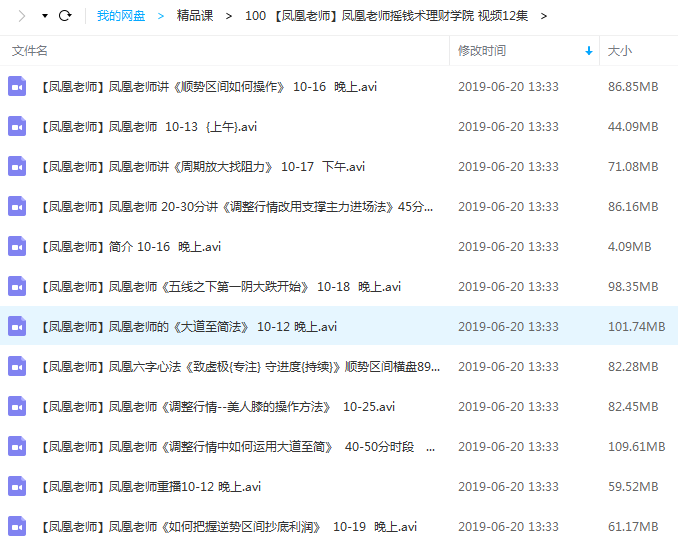Viewport: 678px width, 555px height.
Task: Open 如何把握逆势区间抄底利润 10-19 video
Action: (229, 527)
